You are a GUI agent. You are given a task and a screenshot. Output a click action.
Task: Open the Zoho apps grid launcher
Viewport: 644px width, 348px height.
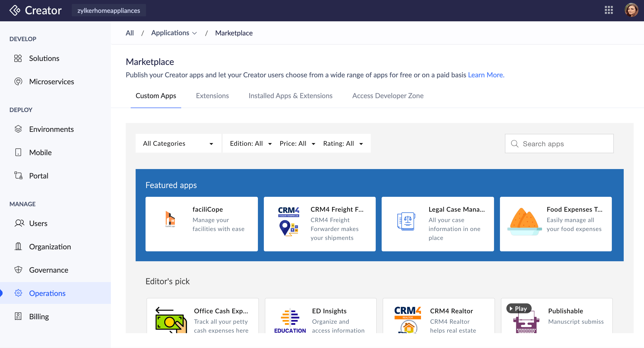[609, 10]
